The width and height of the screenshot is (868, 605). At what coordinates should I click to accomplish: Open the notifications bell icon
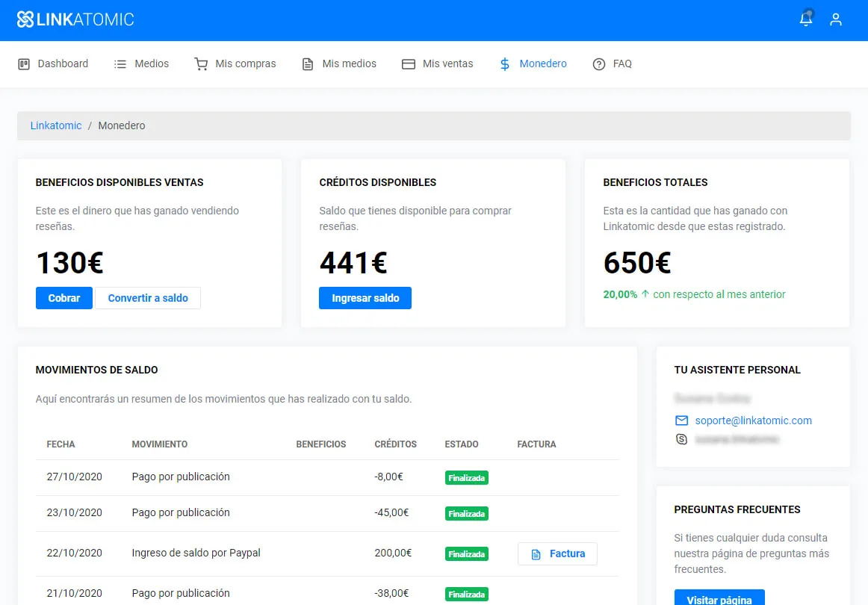(x=806, y=19)
